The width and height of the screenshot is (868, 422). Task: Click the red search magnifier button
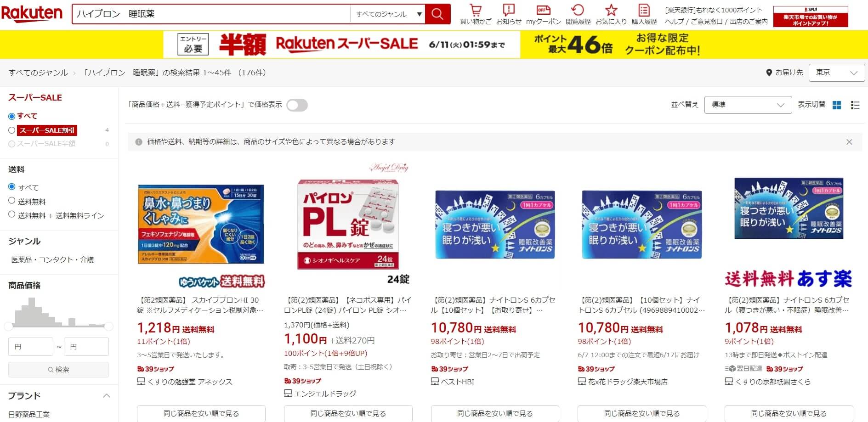click(x=437, y=14)
